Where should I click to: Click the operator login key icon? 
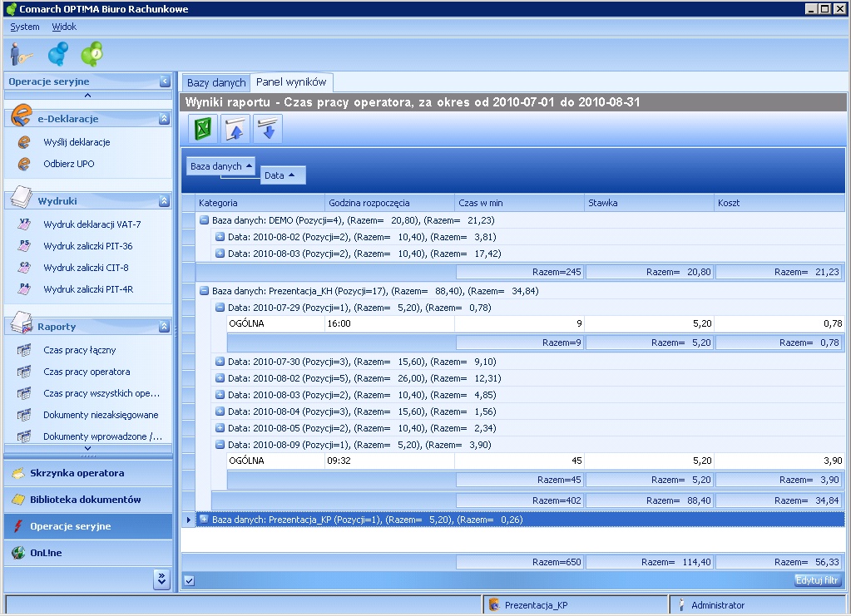21,54
